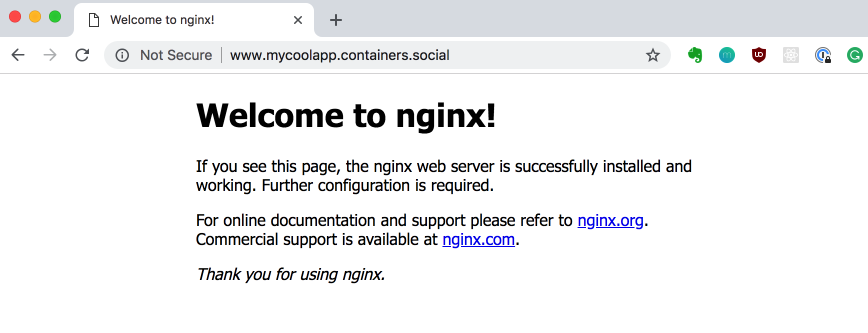Go back to the previous page
This screenshot has width=868, height=333.
[18, 55]
